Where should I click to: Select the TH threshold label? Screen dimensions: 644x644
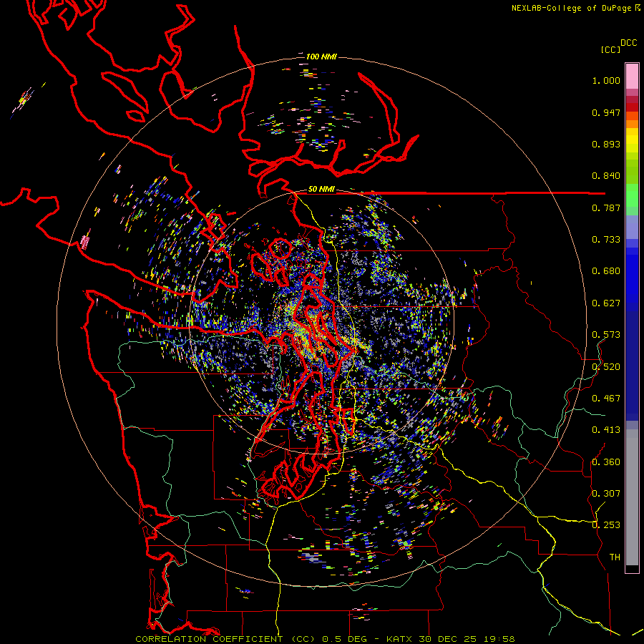(x=615, y=557)
